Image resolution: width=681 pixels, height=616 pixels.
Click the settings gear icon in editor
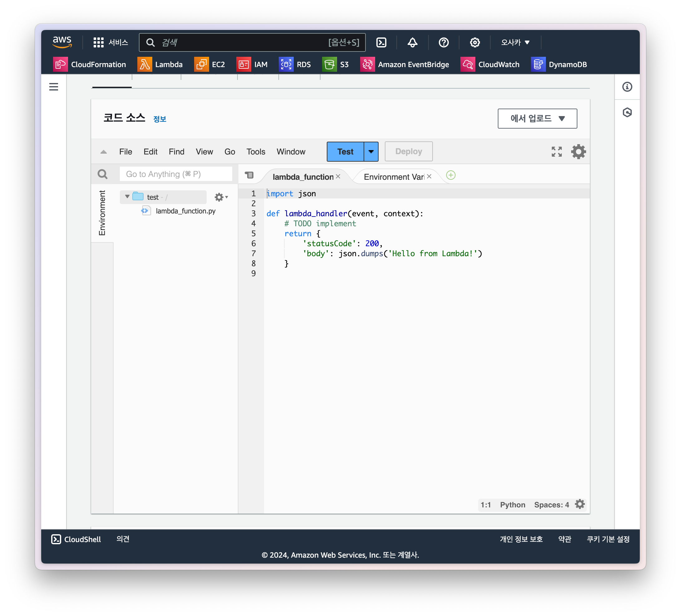click(578, 151)
